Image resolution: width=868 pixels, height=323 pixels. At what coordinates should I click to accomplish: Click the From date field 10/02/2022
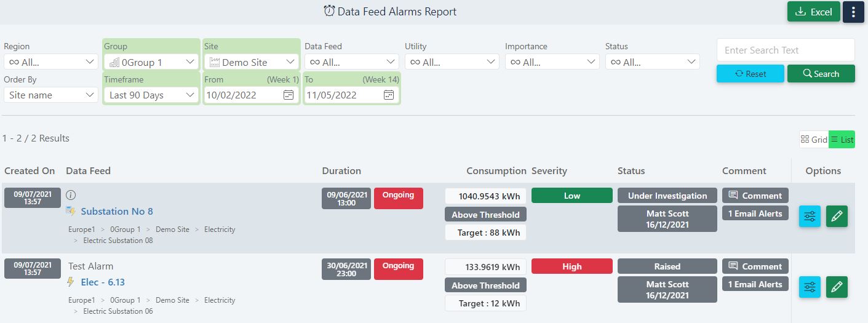coord(252,95)
